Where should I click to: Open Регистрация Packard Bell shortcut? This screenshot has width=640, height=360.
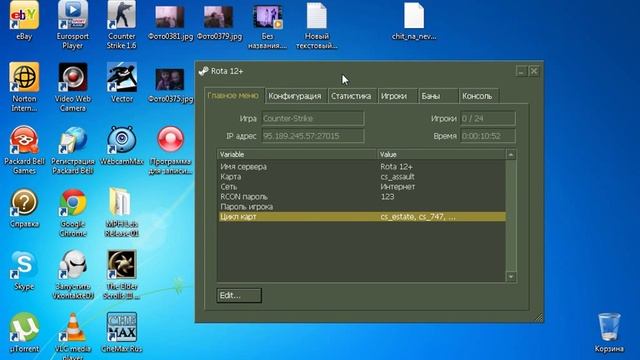coord(73,150)
